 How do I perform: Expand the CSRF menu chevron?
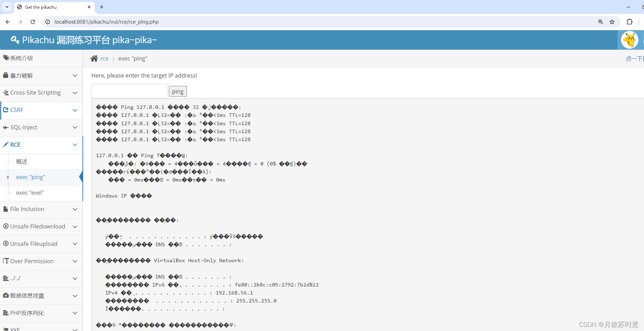[75, 110]
